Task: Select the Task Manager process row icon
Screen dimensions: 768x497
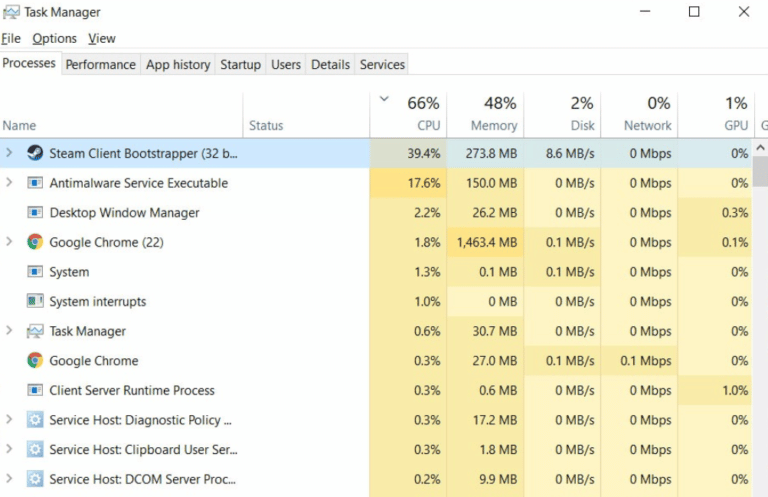Action: (x=35, y=331)
